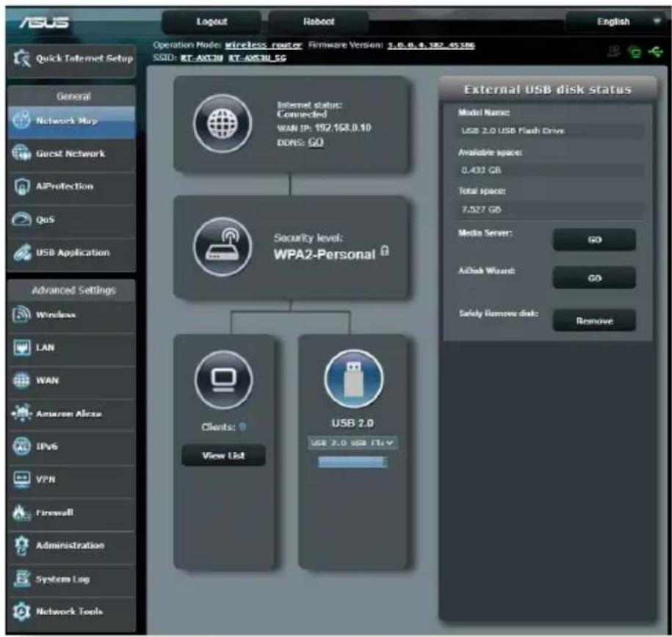Click the Clients computer icon

click(x=224, y=379)
